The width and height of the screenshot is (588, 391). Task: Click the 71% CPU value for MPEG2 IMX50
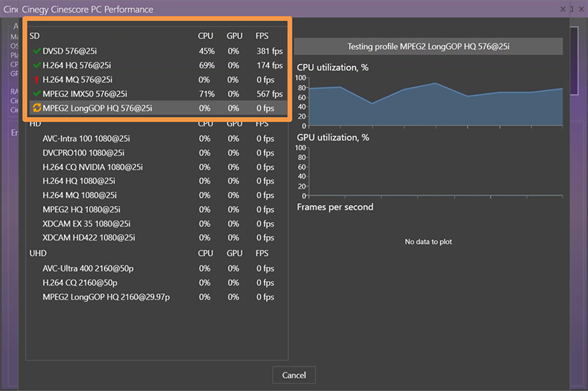pos(207,94)
